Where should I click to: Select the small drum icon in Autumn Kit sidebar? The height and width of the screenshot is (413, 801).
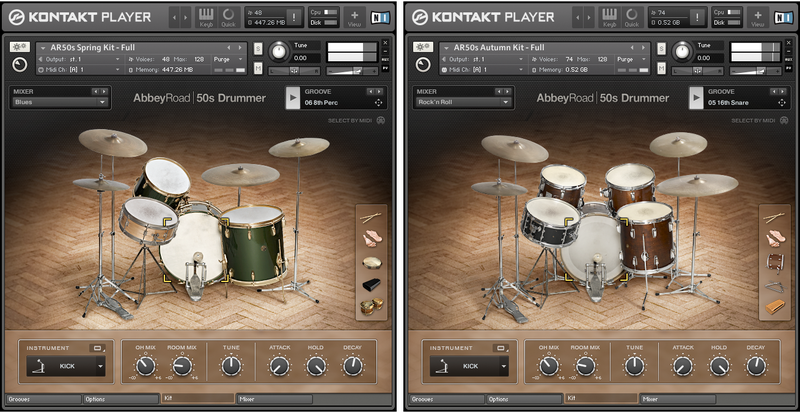click(x=774, y=263)
